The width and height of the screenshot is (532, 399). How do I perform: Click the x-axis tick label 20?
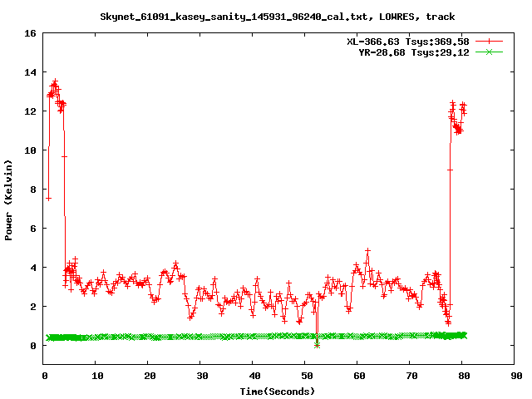148,376
